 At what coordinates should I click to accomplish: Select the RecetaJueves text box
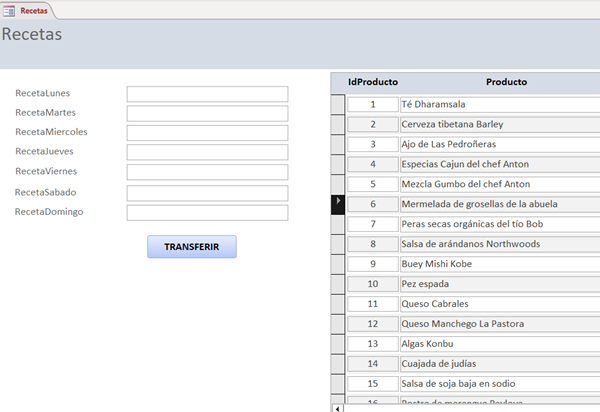click(x=207, y=153)
